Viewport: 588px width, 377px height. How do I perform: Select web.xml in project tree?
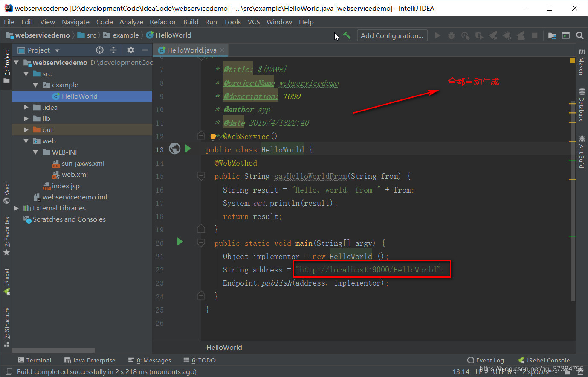coord(70,174)
